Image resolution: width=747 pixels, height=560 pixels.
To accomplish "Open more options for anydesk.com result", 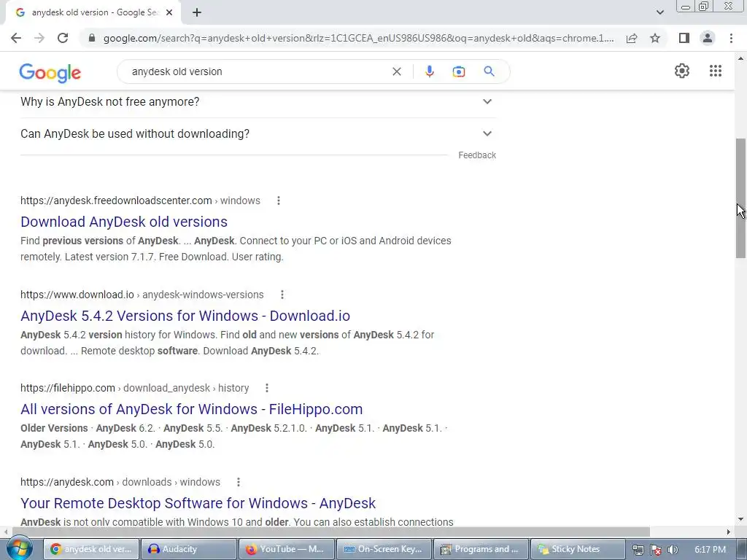I will click(x=239, y=483).
